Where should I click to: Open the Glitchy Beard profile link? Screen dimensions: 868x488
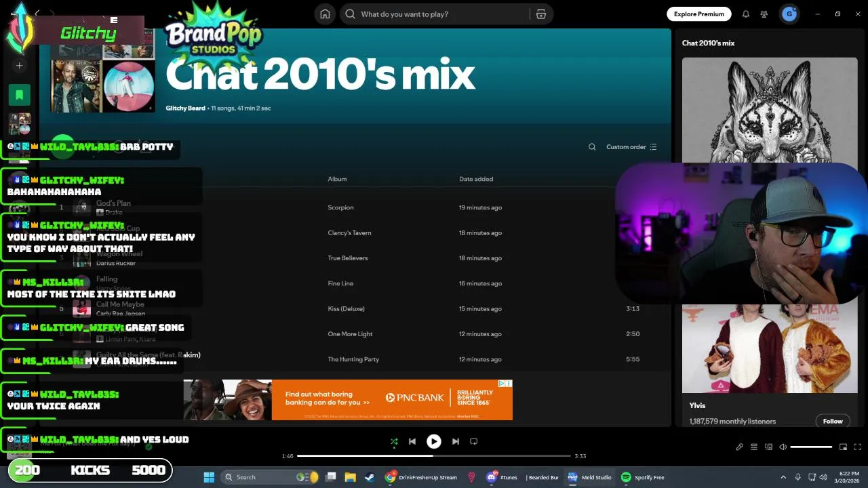(x=185, y=108)
